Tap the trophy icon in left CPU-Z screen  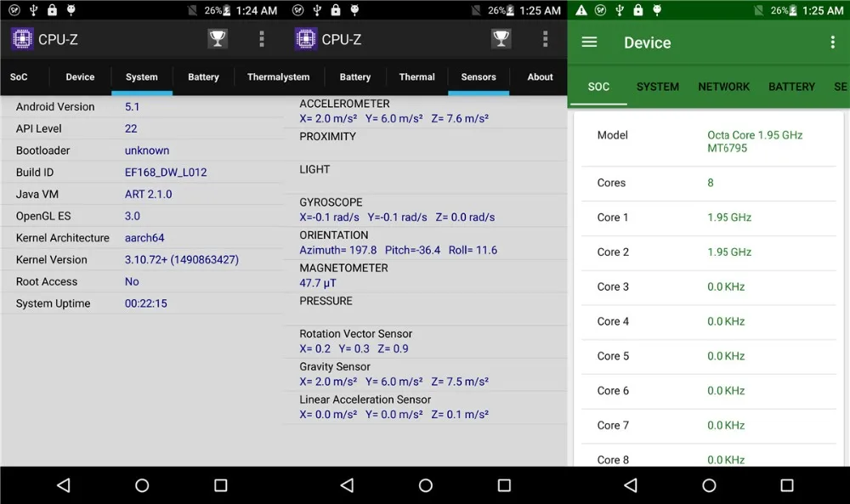tap(218, 39)
